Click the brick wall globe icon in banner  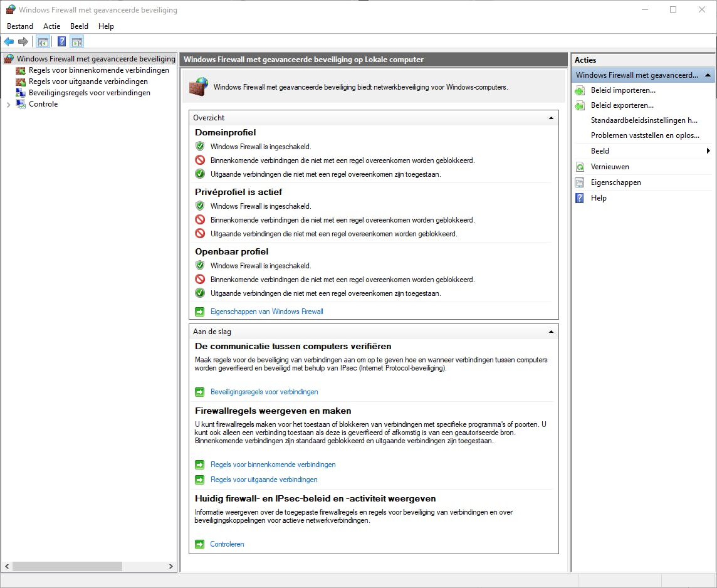click(199, 87)
